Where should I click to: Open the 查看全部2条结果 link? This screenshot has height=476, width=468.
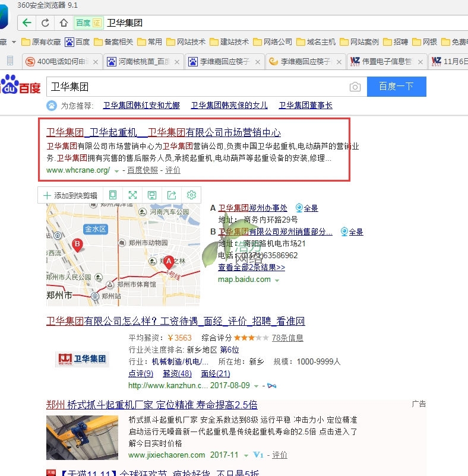click(251, 267)
